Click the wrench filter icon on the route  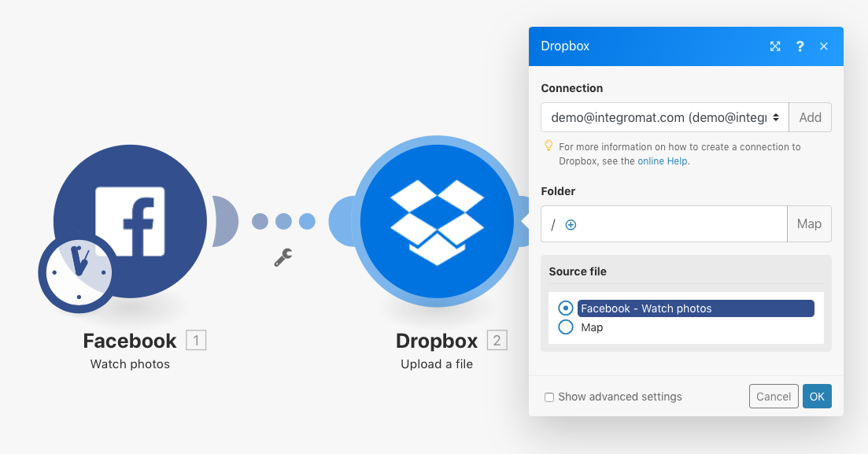coord(283,257)
